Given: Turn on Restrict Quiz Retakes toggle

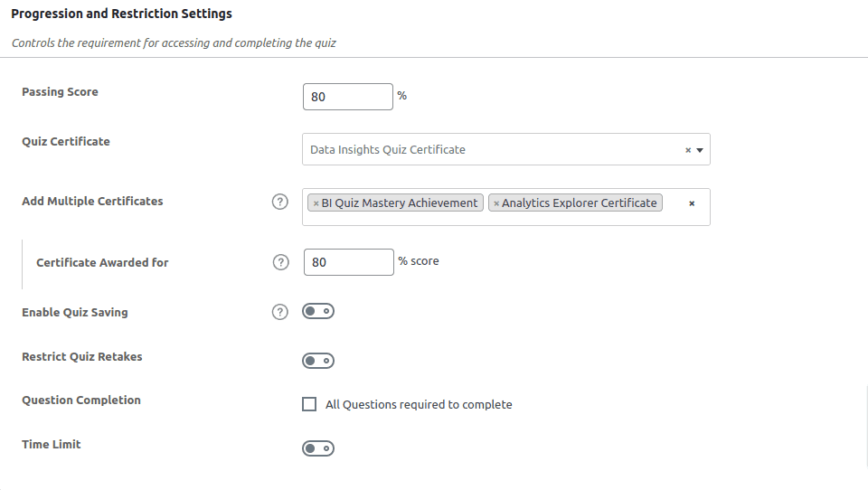Looking at the screenshot, I should click(x=318, y=361).
